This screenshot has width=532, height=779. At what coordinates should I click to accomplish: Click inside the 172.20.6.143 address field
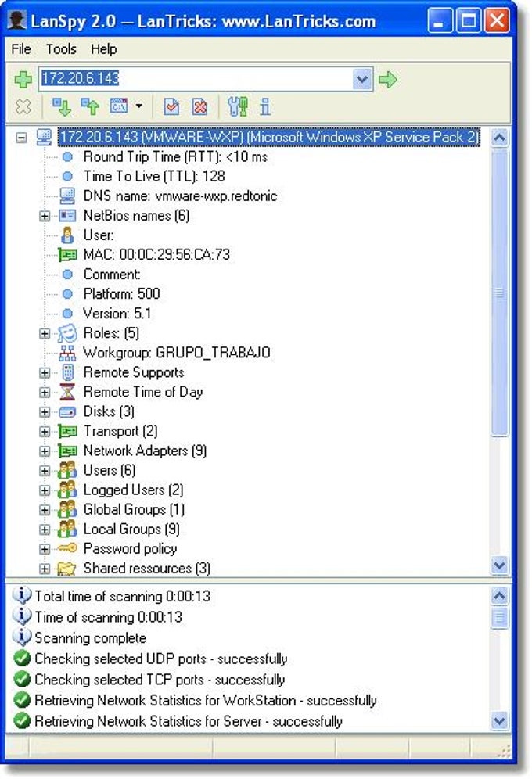coord(196,78)
